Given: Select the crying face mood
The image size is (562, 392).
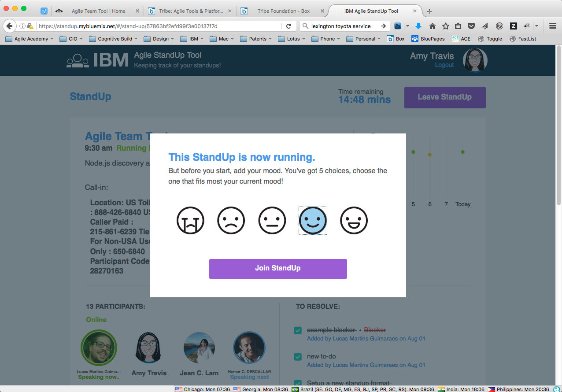Looking at the screenshot, I should pos(190,221).
